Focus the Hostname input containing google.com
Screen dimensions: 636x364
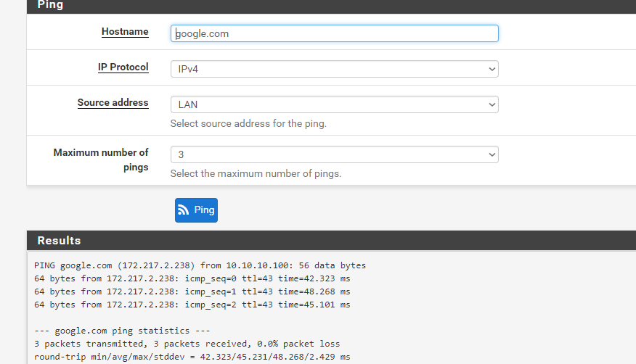point(334,33)
